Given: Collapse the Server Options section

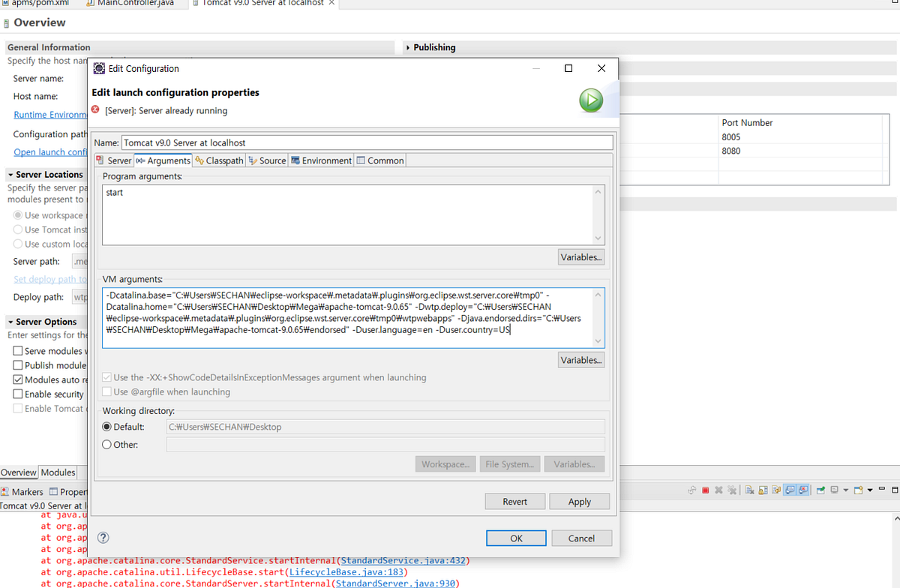Looking at the screenshot, I should tap(10, 322).
